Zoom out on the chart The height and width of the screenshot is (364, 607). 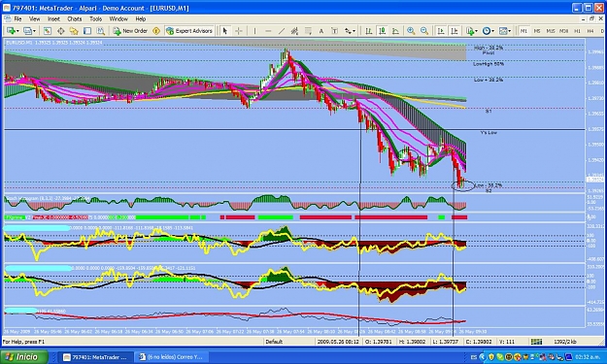coord(424,31)
